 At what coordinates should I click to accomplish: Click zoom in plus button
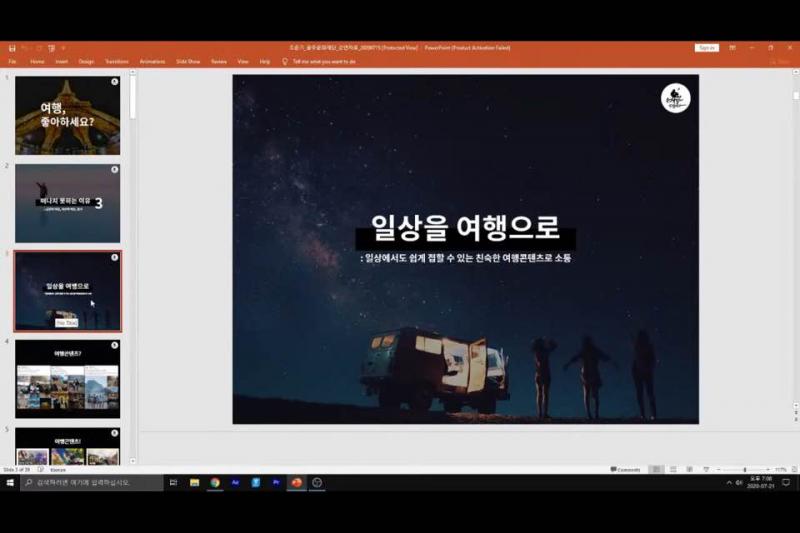click(x=767, y=469)
